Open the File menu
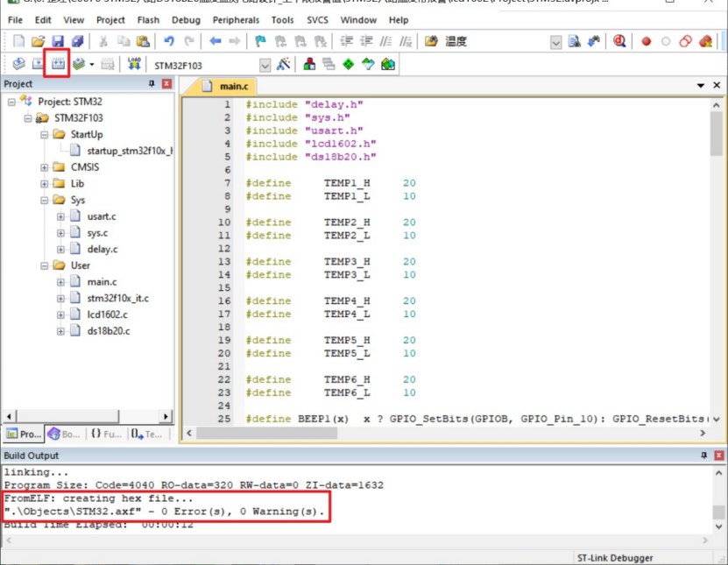728x565 pixels. (x=15, y=20)
